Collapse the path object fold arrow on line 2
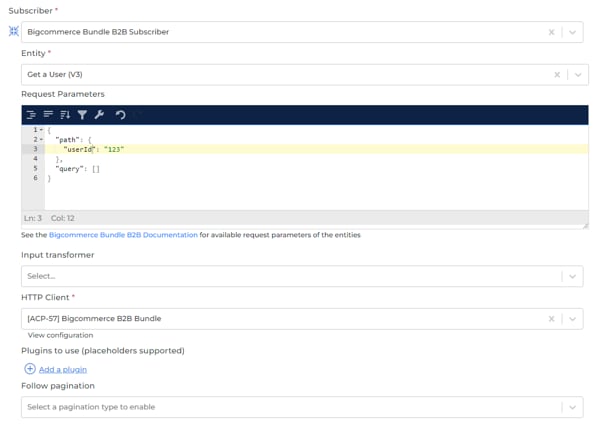Image resolution: width=600 pixels, height=427 pixels. coord(41,139)
